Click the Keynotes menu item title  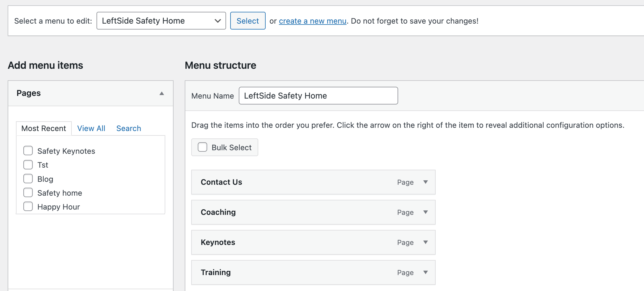click(218, 242)
